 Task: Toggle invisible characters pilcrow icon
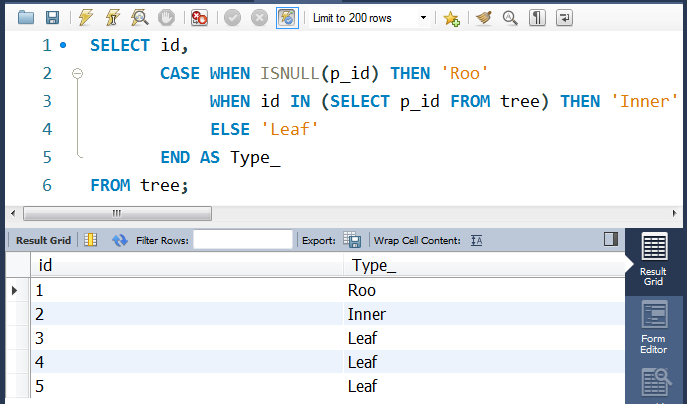[537, 18]
